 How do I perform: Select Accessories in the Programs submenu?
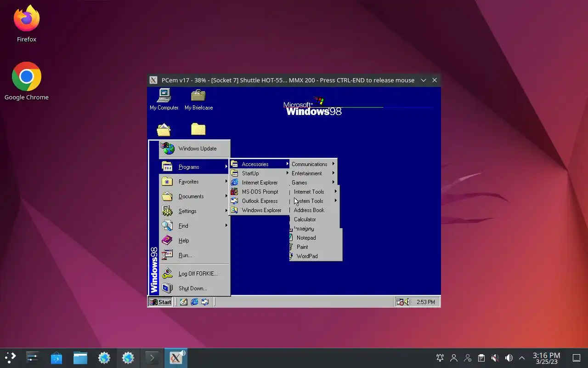260,164
